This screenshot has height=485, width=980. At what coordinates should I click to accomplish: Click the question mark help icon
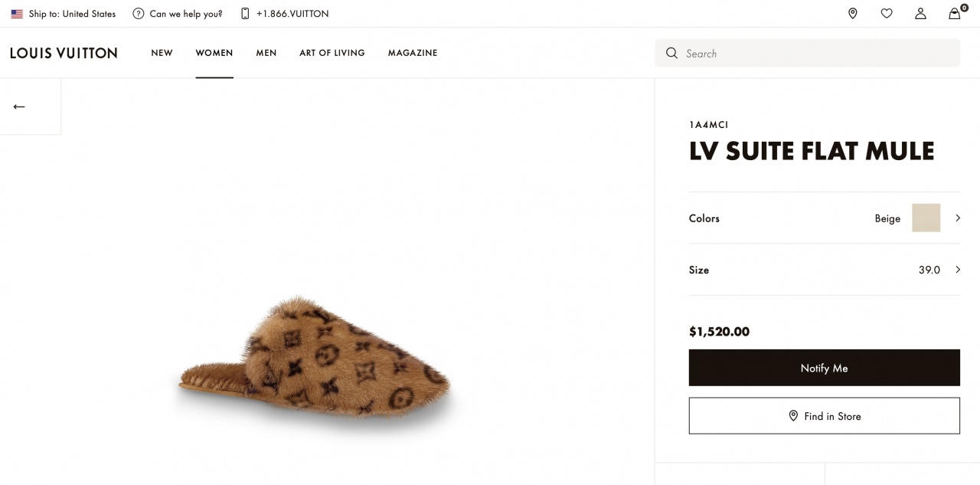[139, 14]
